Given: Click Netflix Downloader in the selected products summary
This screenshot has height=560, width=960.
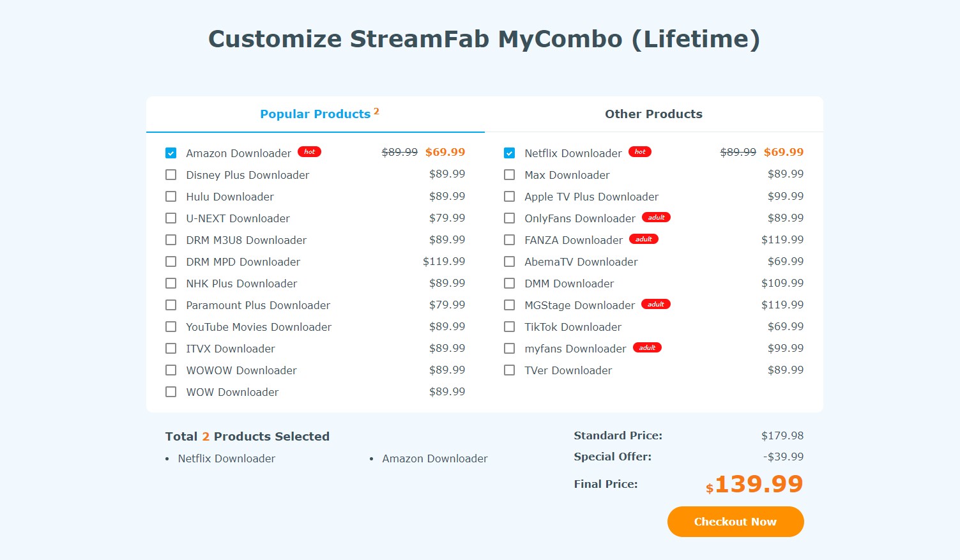Looking at the screenshot, I should pos(226,458).
